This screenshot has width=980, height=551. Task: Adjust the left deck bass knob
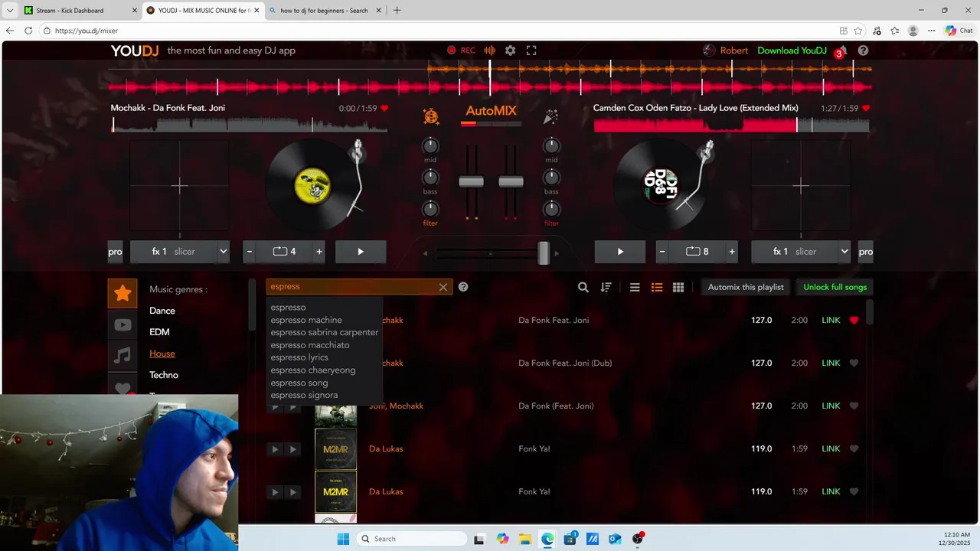point(430,178)
